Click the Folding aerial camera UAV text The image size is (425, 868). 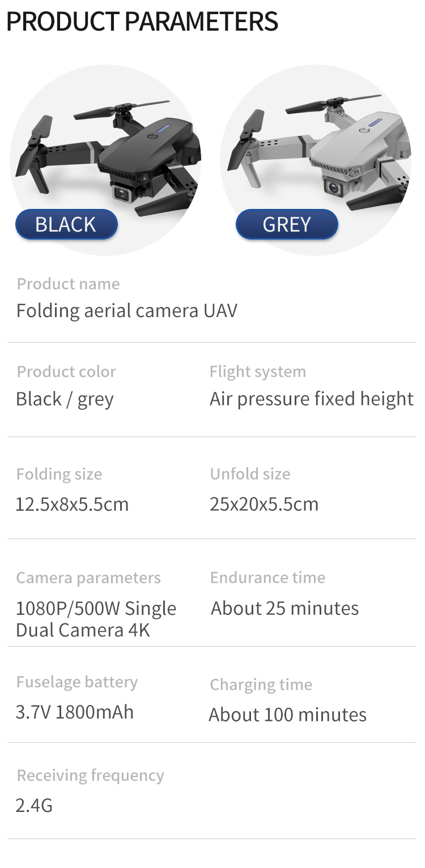126,311
